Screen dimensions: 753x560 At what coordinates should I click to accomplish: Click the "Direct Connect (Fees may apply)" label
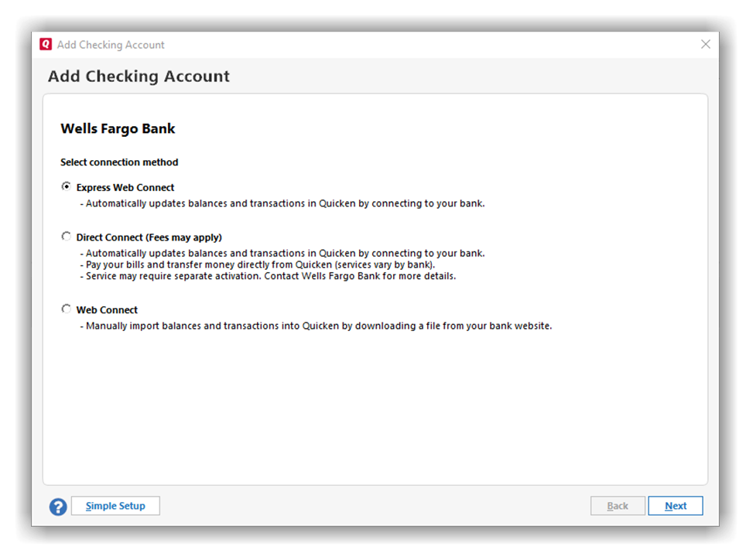tap(149, 237)
